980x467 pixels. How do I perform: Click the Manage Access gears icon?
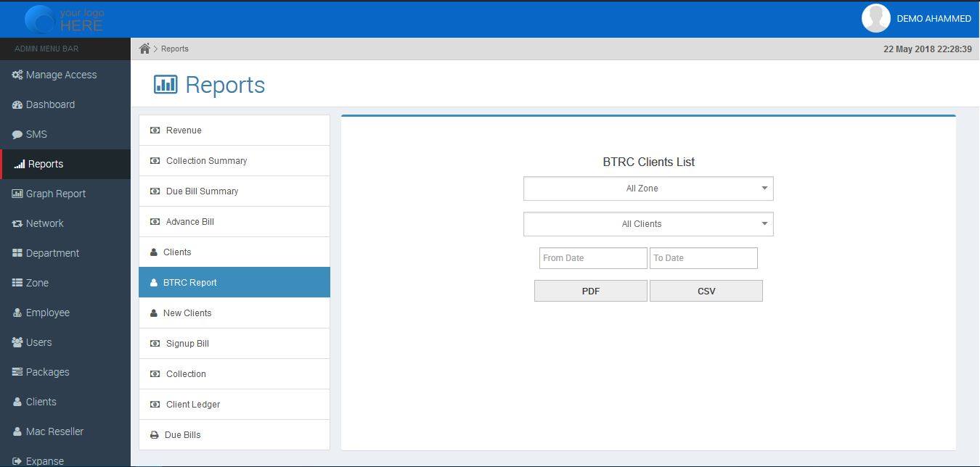pos(17,75)
